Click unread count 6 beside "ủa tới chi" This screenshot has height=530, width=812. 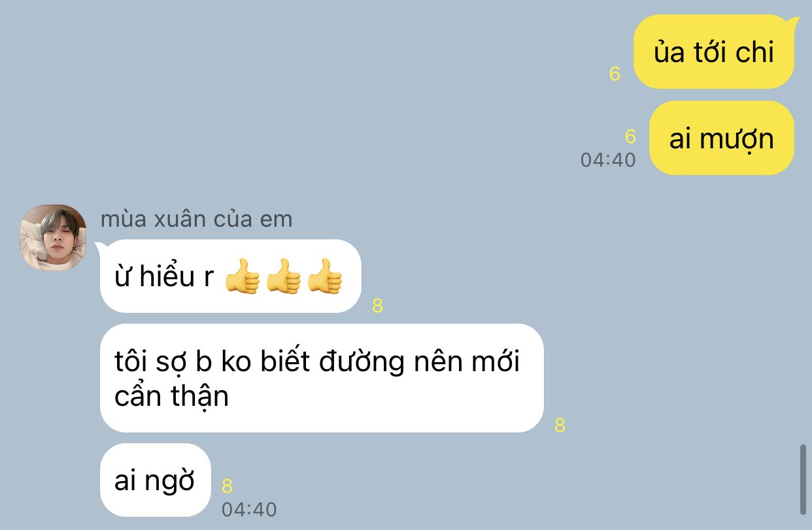click(615, 74)
